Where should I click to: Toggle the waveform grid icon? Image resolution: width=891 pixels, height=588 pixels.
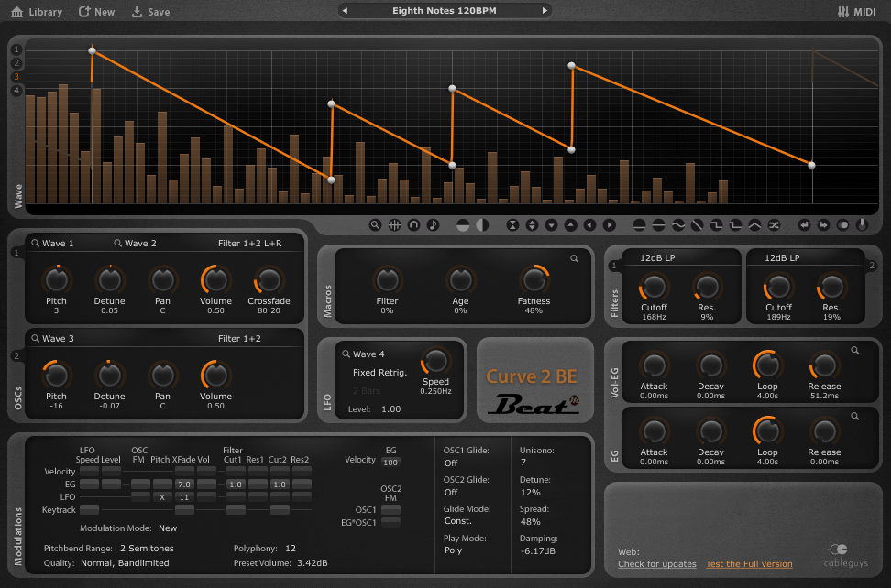pyautogui.click(x=394, y=224)
